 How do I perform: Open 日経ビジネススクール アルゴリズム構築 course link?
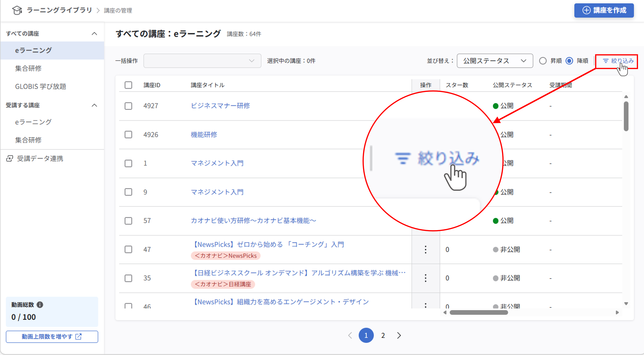pyautogui.click(x=298, y=273)
